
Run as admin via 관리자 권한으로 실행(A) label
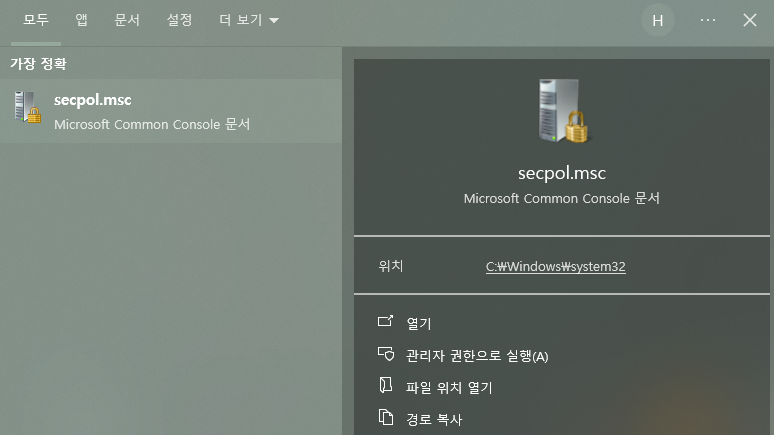coord(477,356)
